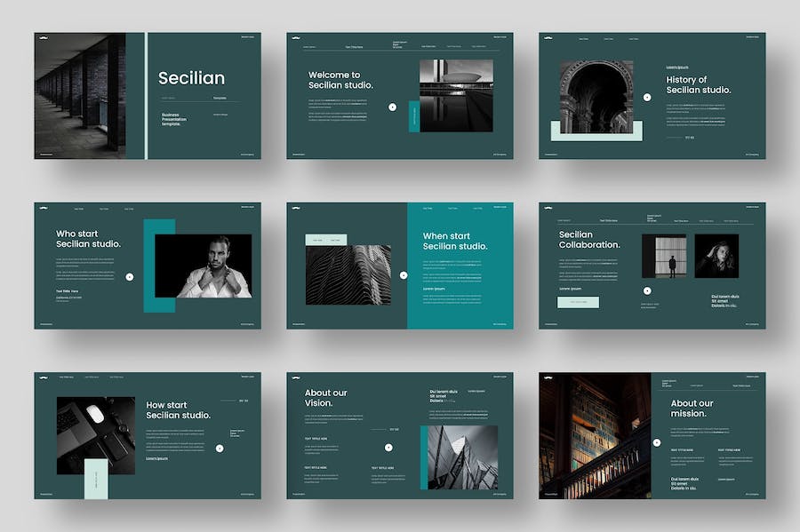The height and width of the screenshot is (532, 800).
Task: Click the white circle icon on the How start slide
Action: [220, 449]
